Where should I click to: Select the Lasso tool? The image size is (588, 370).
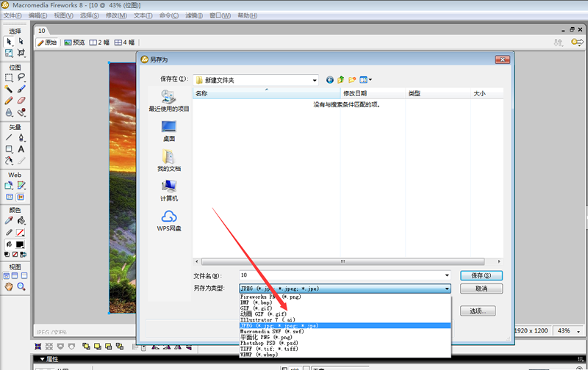(21, 78)
